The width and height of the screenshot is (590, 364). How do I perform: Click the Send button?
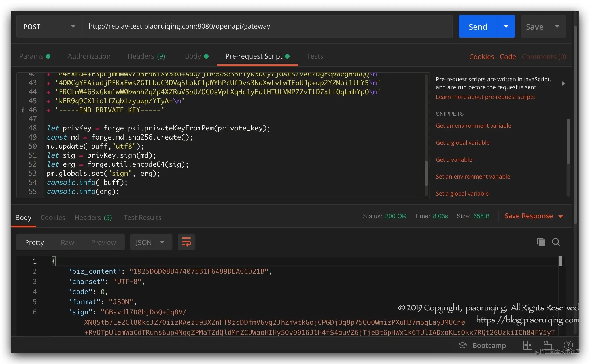click(478, 27)
